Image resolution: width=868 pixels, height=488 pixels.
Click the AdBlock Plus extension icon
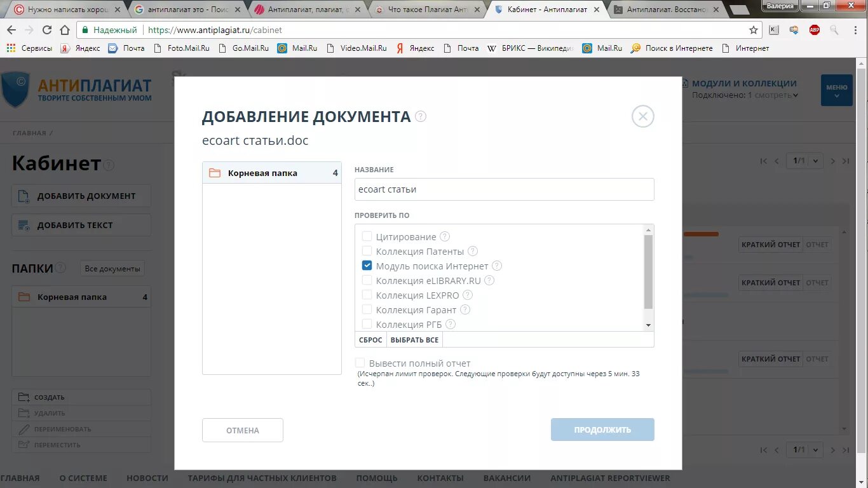[814, 30]
